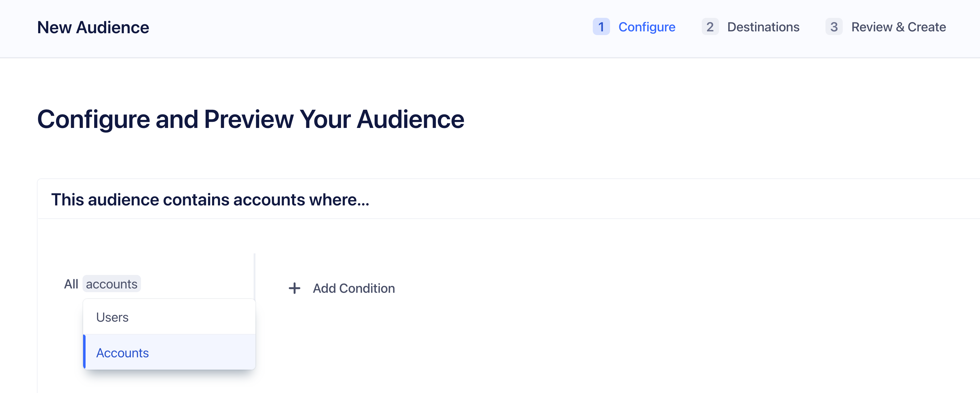Click the step 1 number badge
The width and height of the screenshot is (980, 393).
click(601, 27)
